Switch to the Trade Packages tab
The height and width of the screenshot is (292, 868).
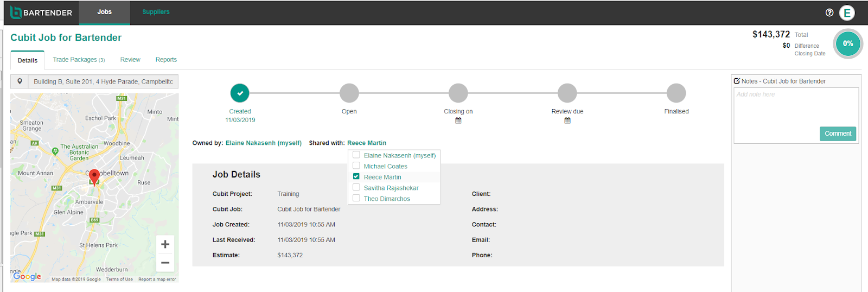[79, 60]
